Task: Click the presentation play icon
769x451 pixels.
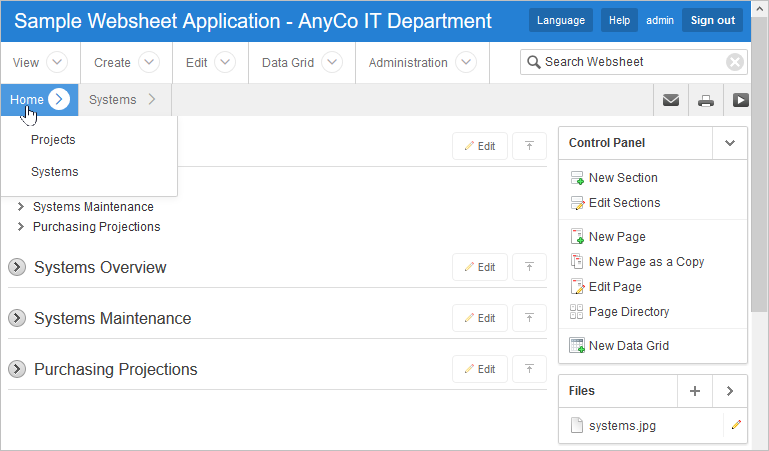Action: 740,100
